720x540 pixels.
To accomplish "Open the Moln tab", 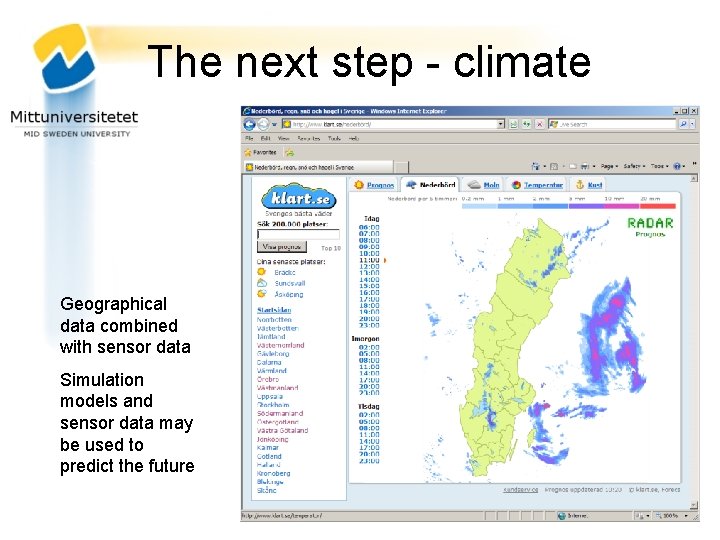I will point(484,185).
